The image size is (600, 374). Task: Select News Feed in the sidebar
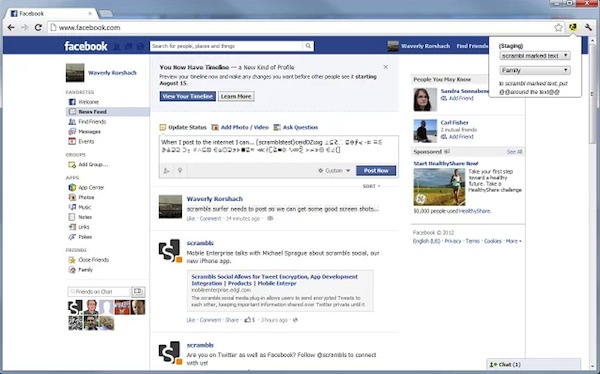click(108, 112)
